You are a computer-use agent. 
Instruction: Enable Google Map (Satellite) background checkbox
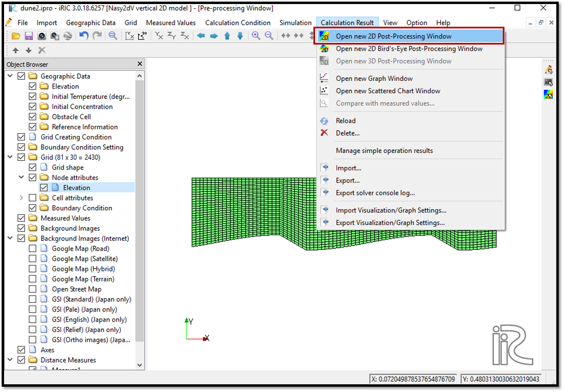[x=33, y=258]
